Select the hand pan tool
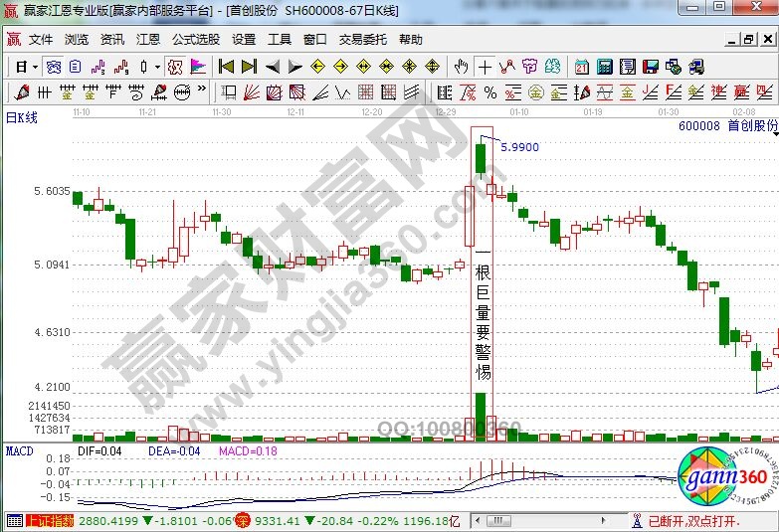Screen dimensions: 779x532 coord(461,67)
